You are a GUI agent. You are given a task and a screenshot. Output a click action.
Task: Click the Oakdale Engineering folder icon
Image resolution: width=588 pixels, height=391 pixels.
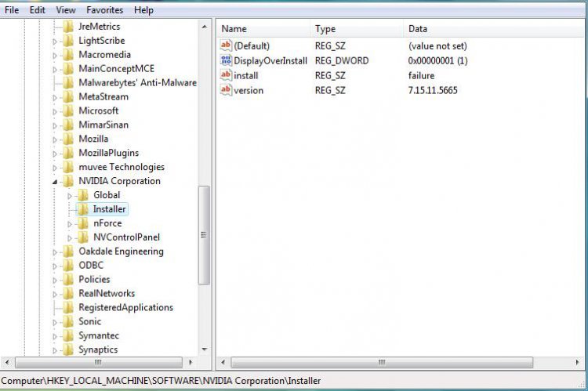(68, 252)
